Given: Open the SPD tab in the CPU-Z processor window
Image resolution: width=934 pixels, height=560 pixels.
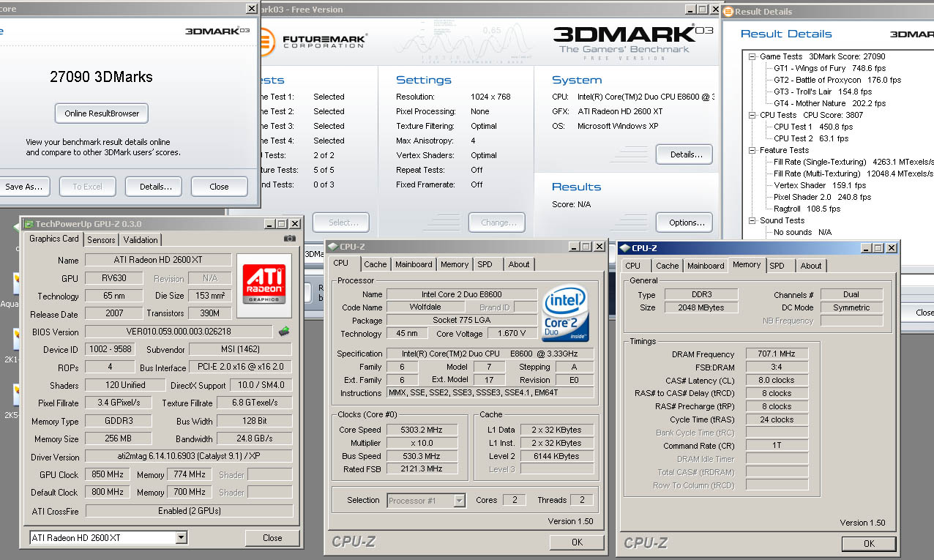Looking at the screenshot, I should 485,264.
